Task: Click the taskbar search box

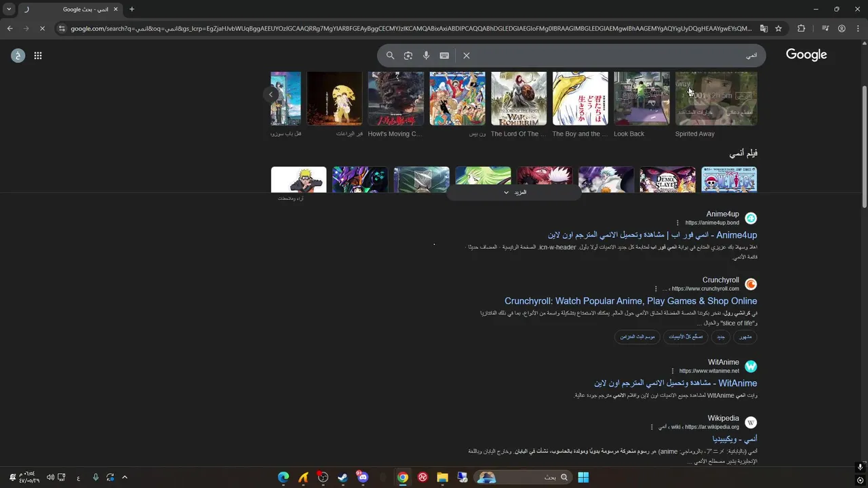Action: 522,477
